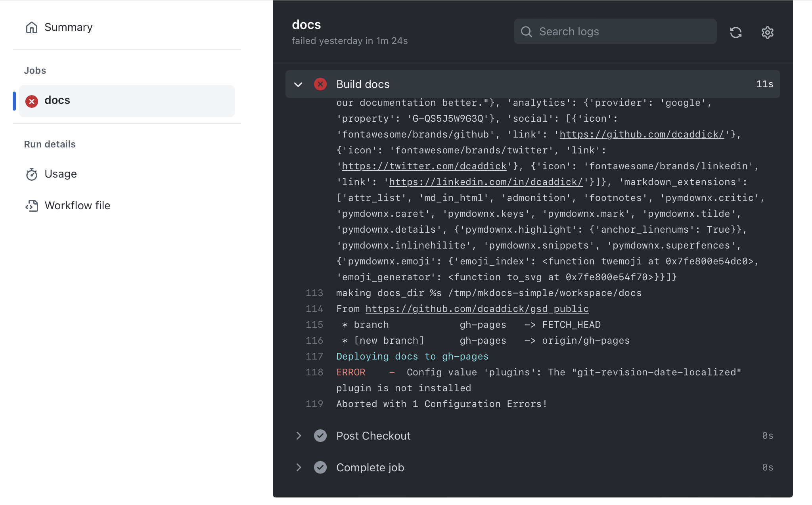Viewport: 812px width, 505px height.
Task: Open the Summary page
Action: pyautogui.click(x=59, y=27)
